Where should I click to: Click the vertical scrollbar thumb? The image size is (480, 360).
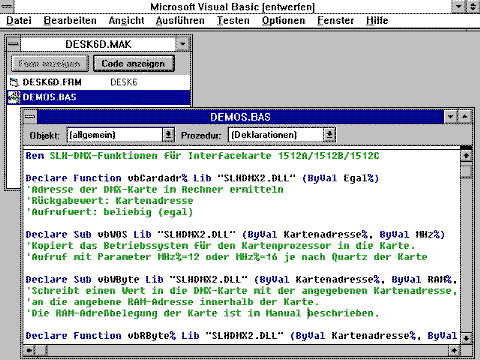(466, 172)
